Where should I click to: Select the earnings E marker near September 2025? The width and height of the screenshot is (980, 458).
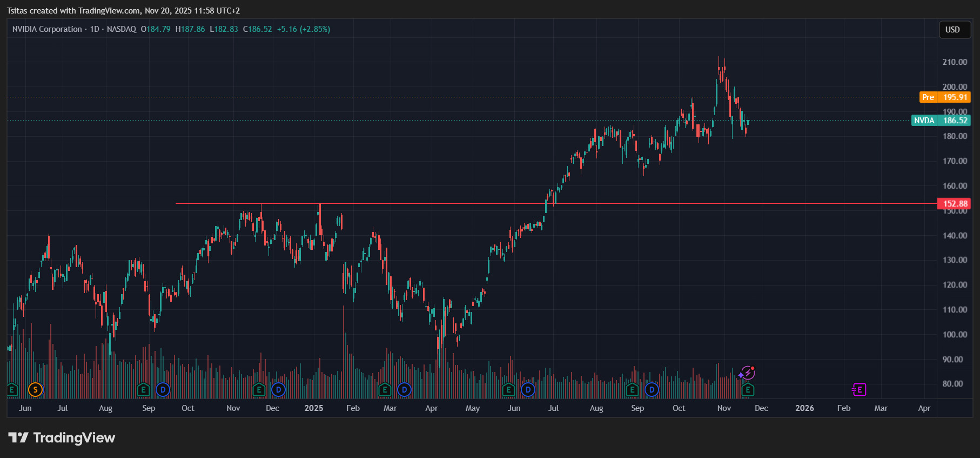[632, 389]
